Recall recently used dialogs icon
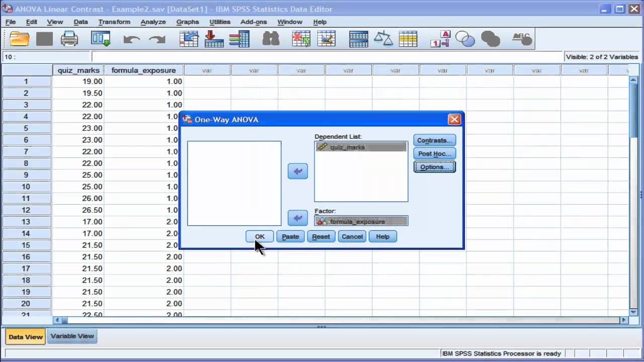This screenshot has width=644, height=362. coord(101,39)
